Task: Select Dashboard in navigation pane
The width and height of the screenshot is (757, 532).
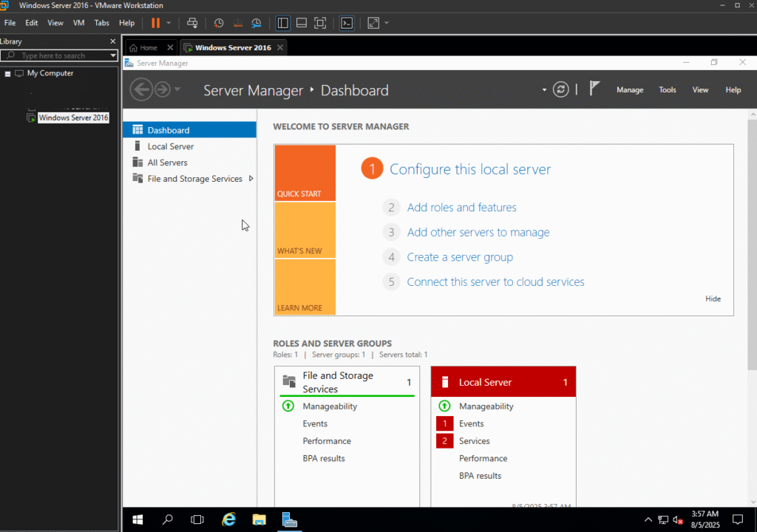Action: (x=190, y=130)
